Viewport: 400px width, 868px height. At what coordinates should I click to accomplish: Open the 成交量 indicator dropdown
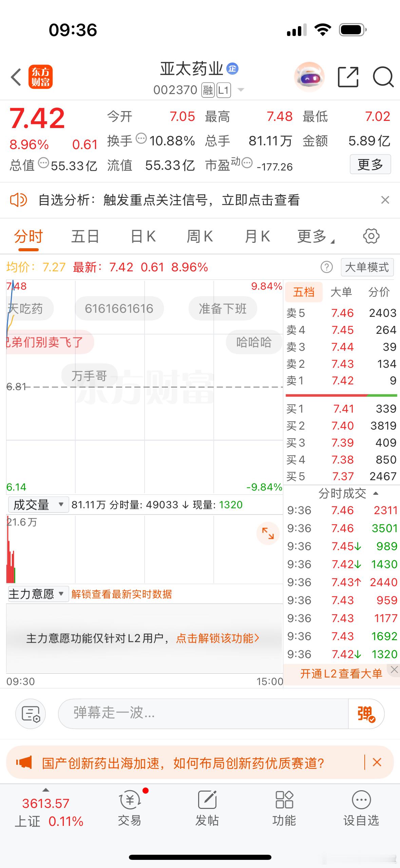(x=38, y=505)
